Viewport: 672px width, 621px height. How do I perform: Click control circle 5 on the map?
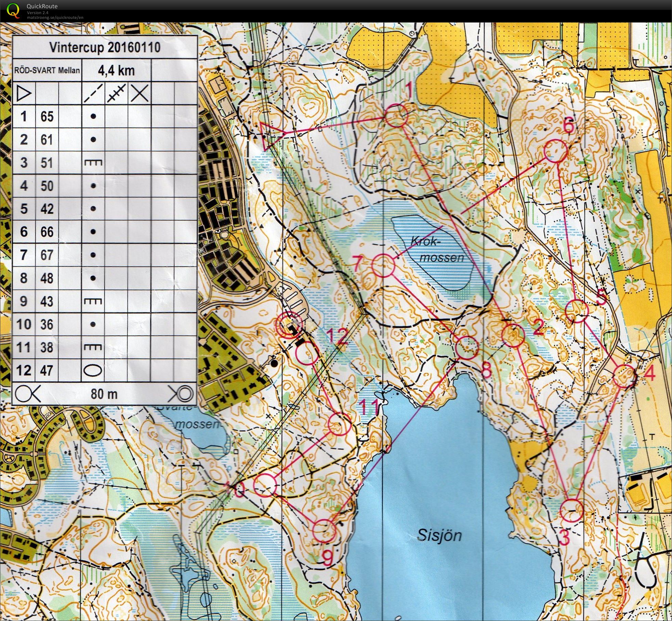point(577,311)
